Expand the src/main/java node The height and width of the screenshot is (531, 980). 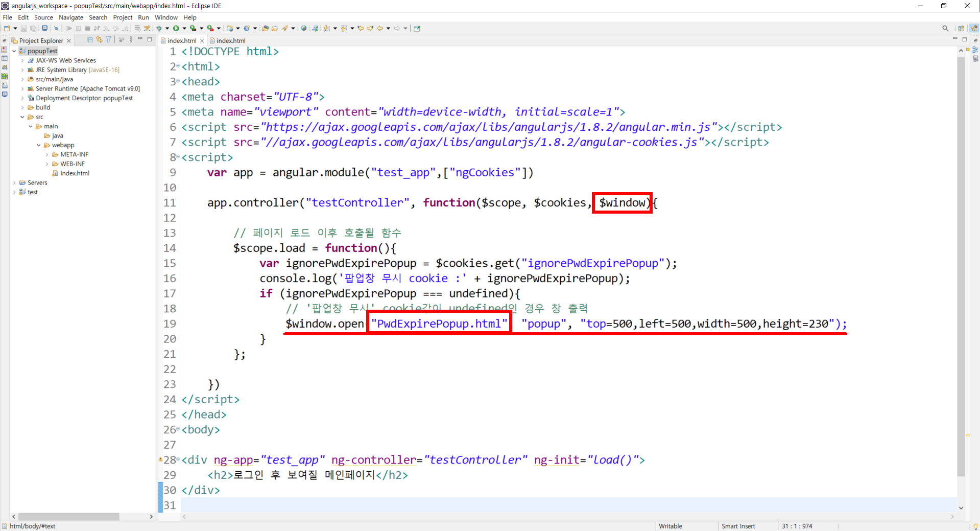pyautogui.click(x=22, y=79)
